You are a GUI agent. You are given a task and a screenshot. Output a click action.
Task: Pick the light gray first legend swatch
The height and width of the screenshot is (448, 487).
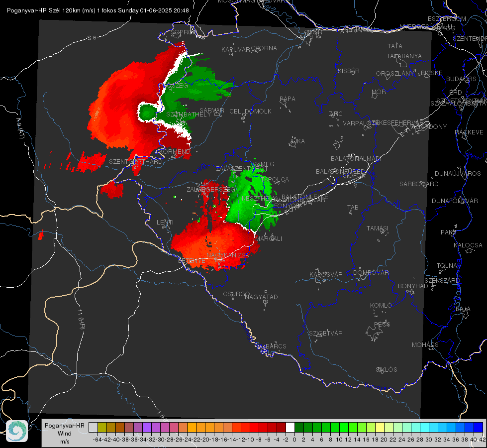93,428
